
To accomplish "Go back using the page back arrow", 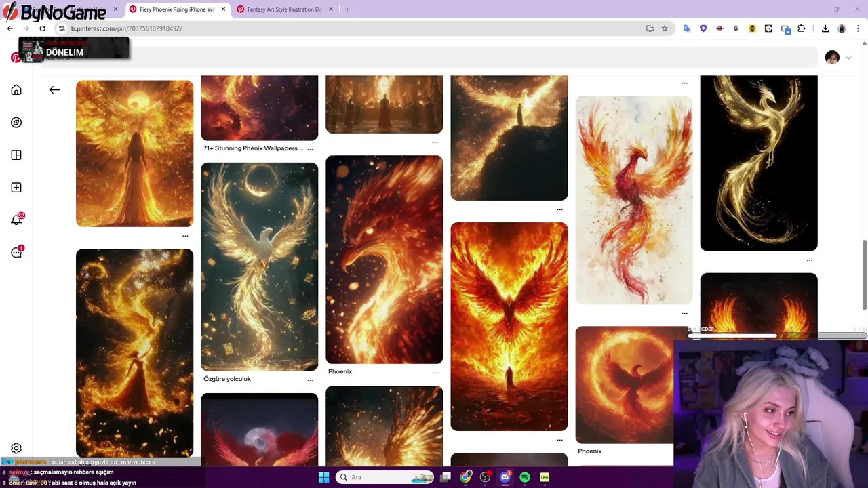I will [54, 89].
